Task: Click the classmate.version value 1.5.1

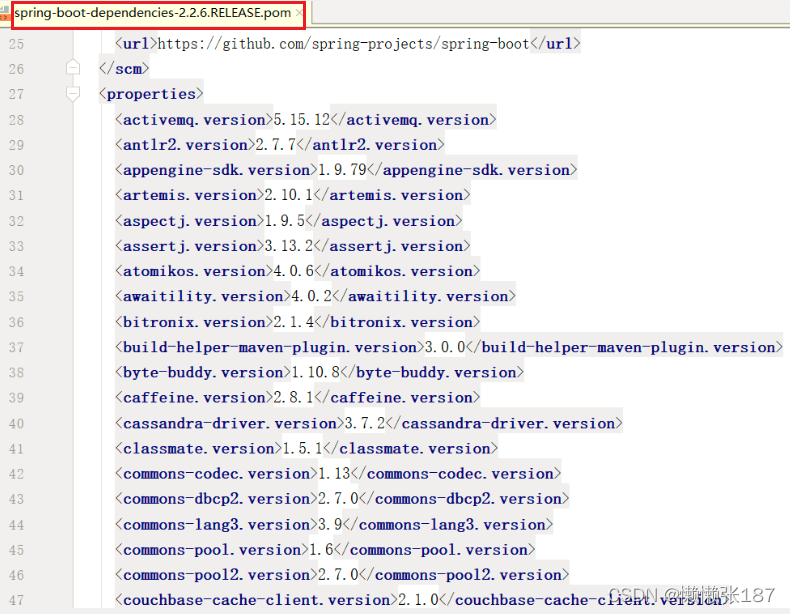Action: point(302,448)
